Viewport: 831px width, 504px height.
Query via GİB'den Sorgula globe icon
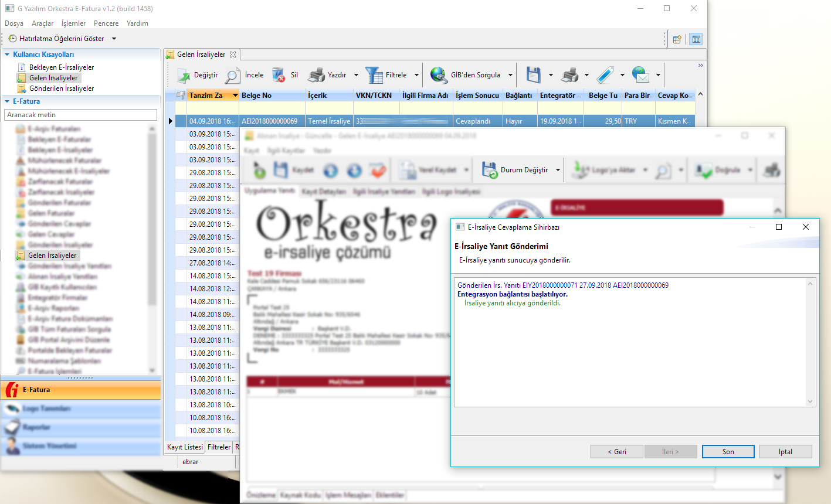[439, 75]
